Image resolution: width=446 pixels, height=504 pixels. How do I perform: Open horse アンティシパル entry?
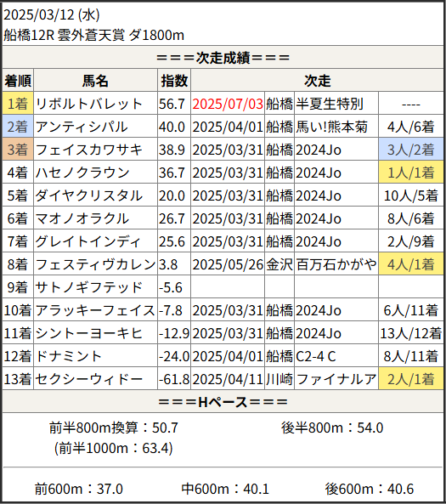(82, 127)
